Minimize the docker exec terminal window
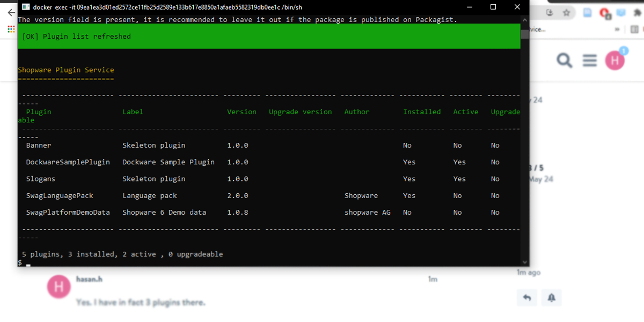The image size is (644, 322). [x=470, y=7]
